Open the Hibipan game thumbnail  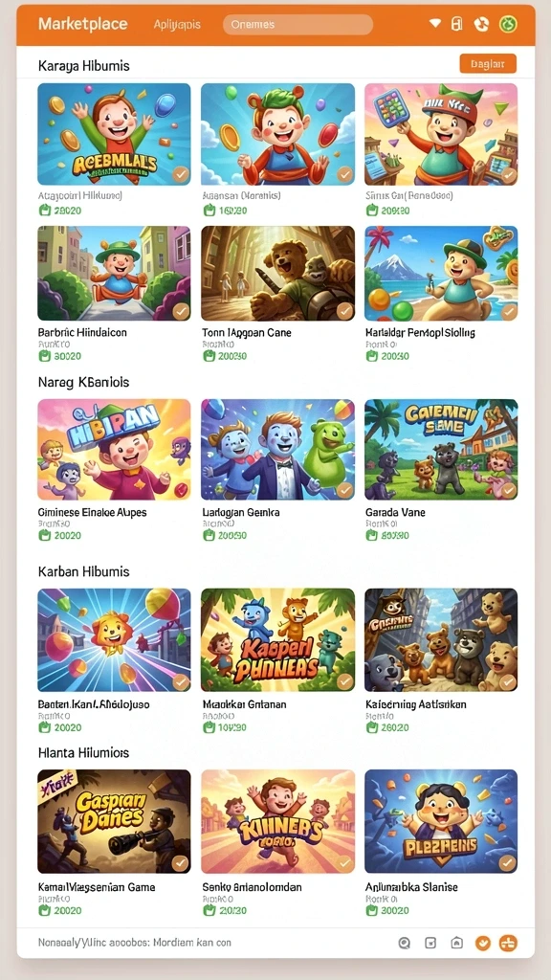pos(115,450)
